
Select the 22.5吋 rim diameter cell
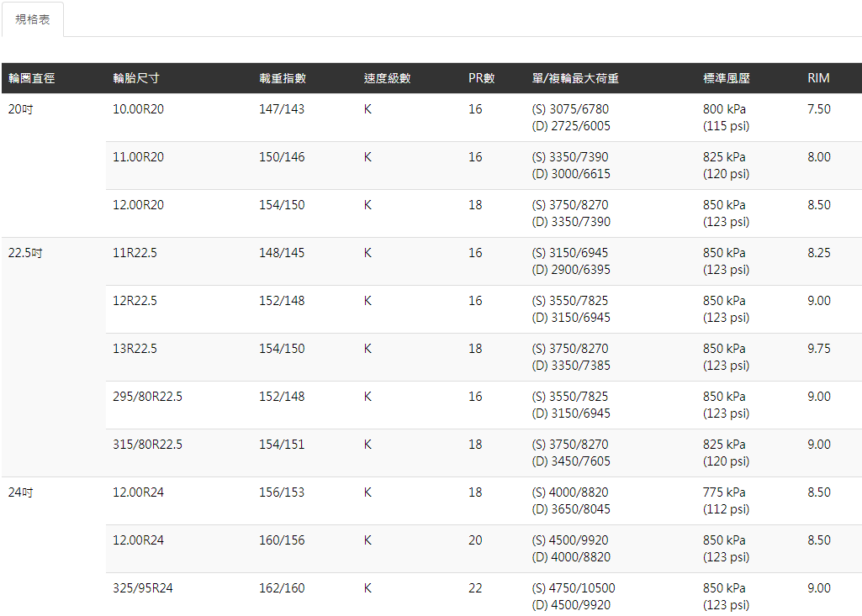(x=25, y=253)
